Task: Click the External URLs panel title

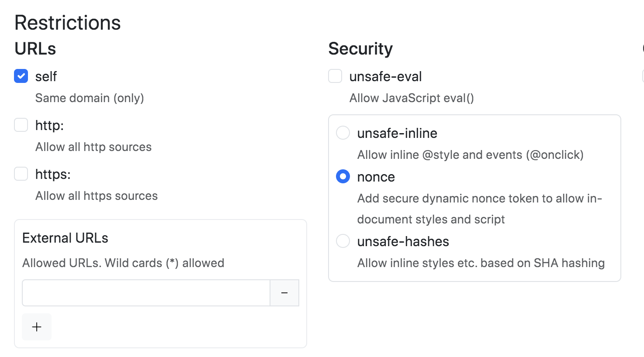Action: (65, 238)
